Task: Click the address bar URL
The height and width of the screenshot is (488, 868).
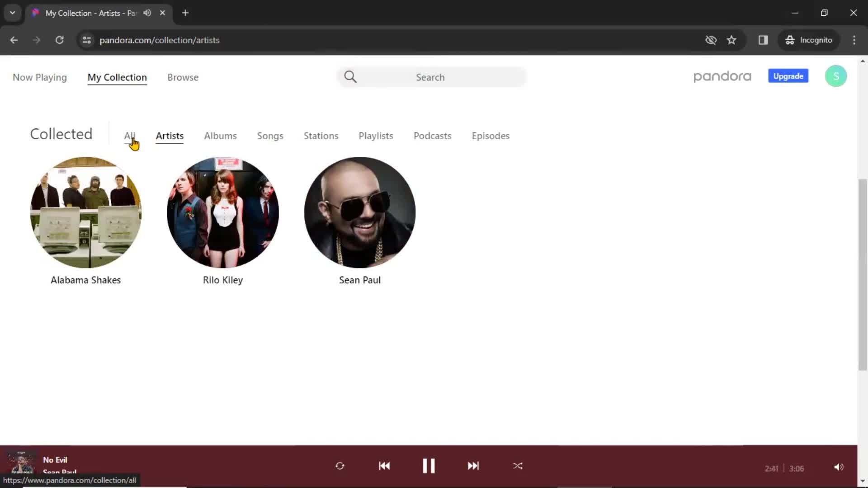Action: (160, 40)
